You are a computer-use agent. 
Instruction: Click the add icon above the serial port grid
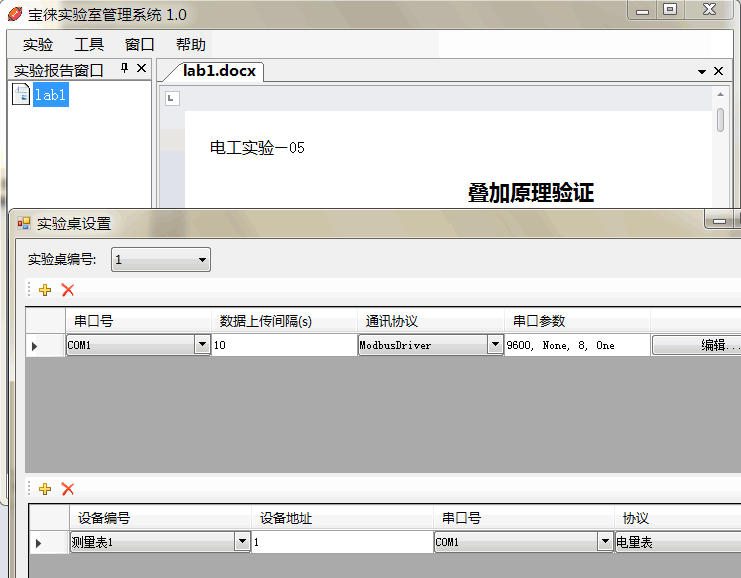44,290
